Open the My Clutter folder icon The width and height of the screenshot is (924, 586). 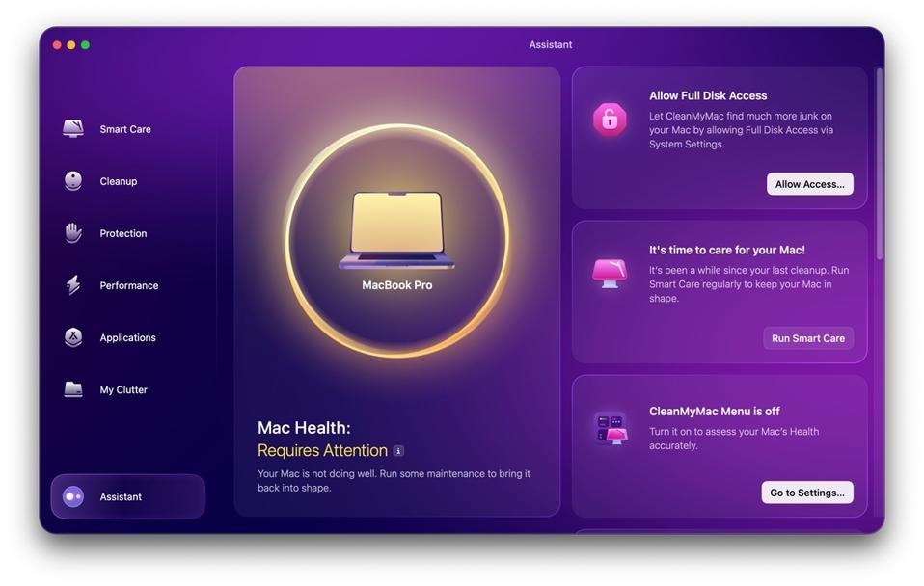click(73, 389)
